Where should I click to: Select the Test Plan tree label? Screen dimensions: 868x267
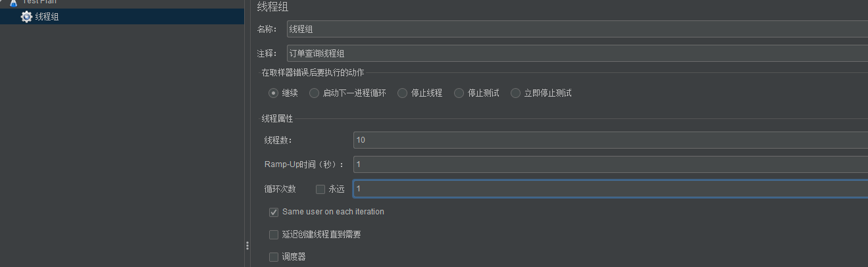pos(39,2)
